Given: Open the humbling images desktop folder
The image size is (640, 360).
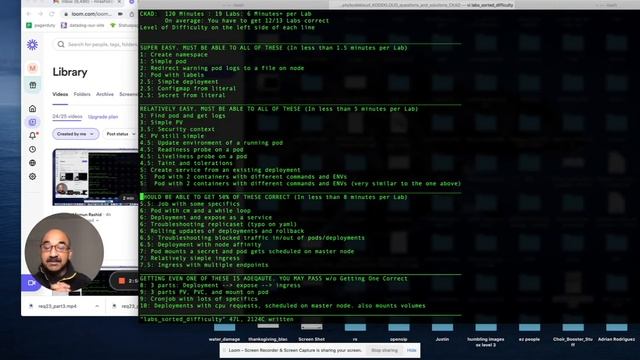Looking at the screenshot, I should 486,335.
